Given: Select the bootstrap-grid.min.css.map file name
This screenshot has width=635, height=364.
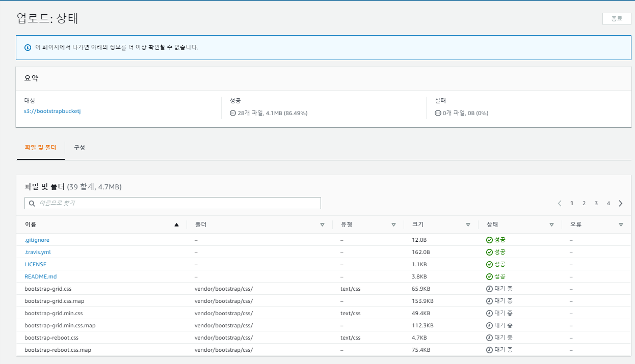Looking at the screenshot, I should point(60,325).
